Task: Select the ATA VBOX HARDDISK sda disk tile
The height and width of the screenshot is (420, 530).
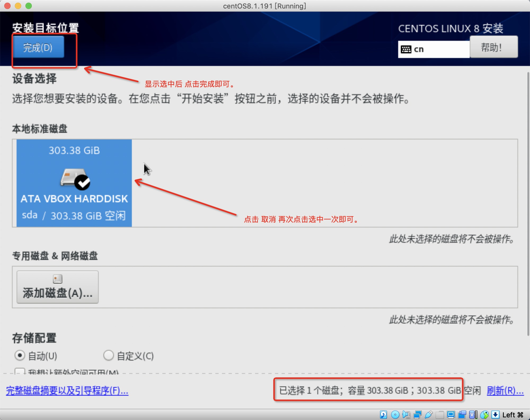Action: 74,183
